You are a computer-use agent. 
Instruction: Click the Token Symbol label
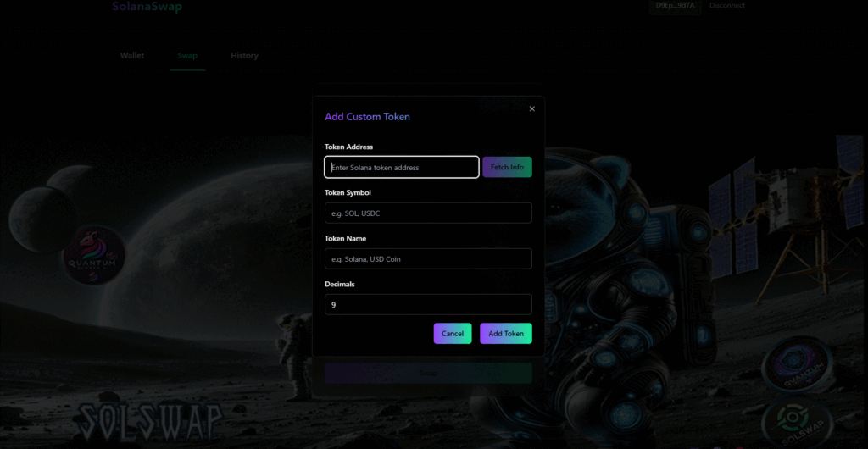348,193
